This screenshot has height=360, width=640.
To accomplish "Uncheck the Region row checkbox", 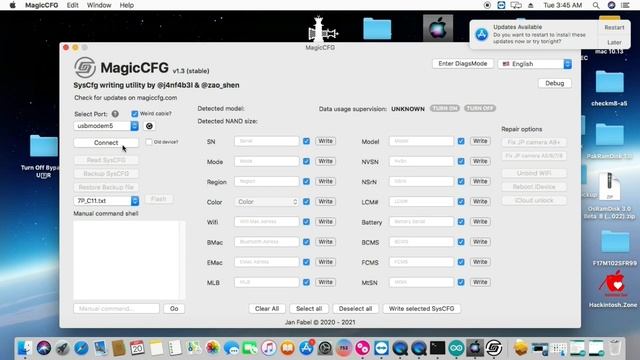I will [306, 182].
